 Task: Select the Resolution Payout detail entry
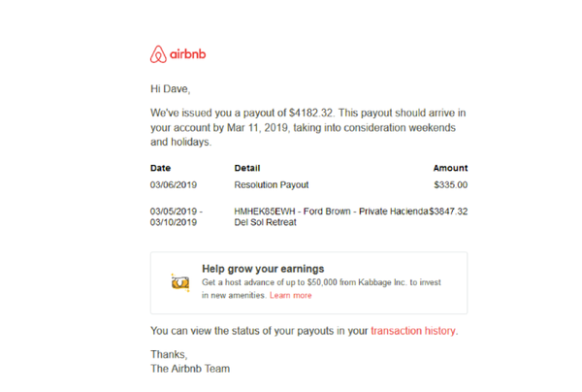pos(273,184)
